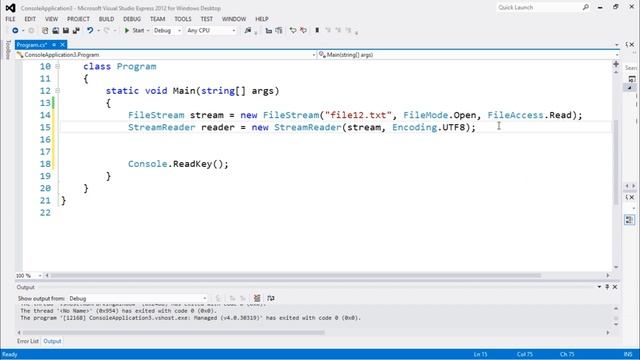Click the Redo toolbar icon
The height and width of the screenshot is (360, 640).
107,31
